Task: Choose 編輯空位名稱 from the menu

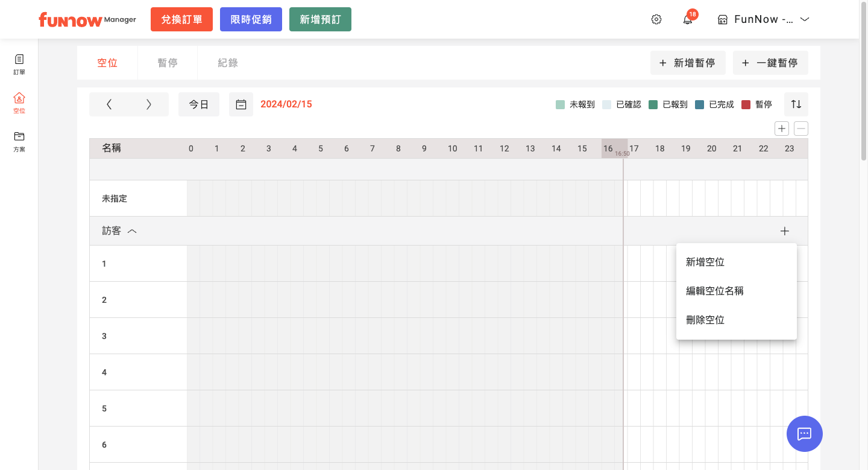Action: click(x=737, y=291)
